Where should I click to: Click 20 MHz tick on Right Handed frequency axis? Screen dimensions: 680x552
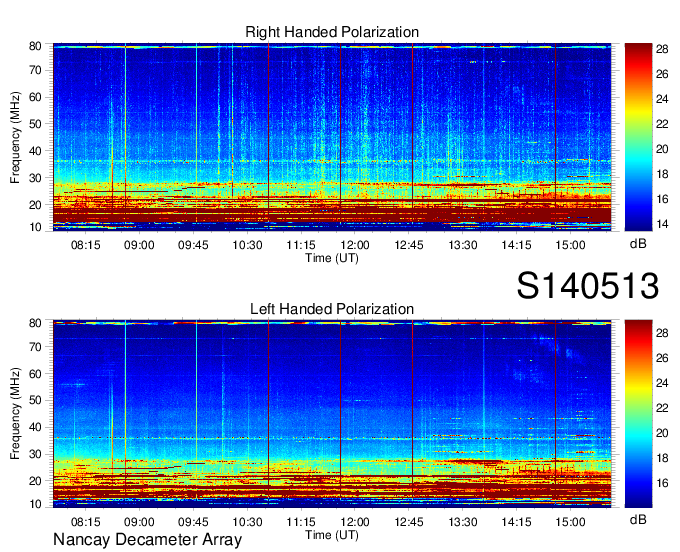pyautogui.click(x=35, y=205)
